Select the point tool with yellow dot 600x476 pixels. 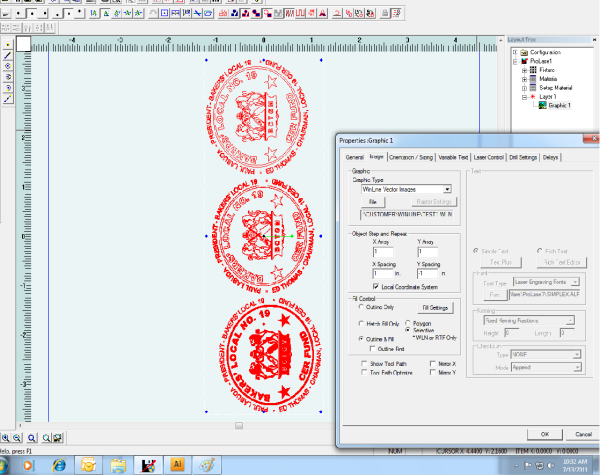[7, 45]
